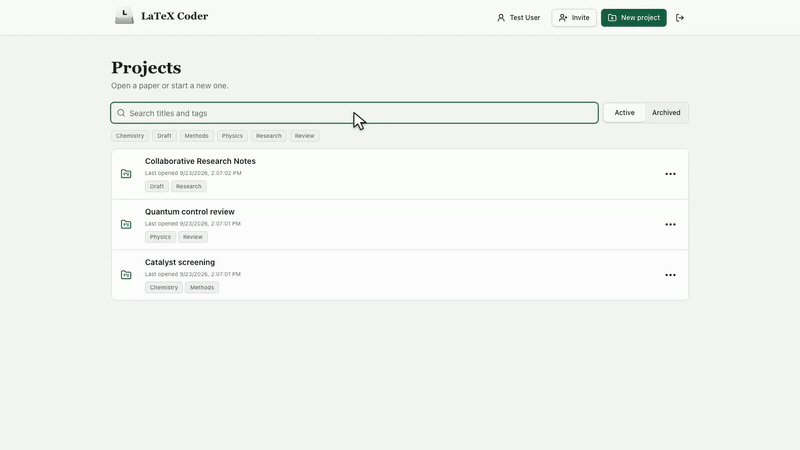Focus the Search titles and tags field
The height and width of the screenshot is (450, 800).
point(355,113)
